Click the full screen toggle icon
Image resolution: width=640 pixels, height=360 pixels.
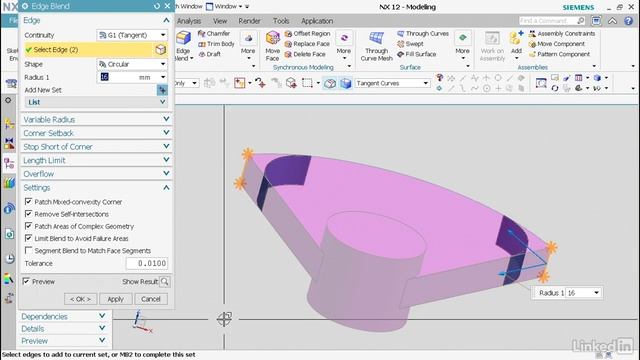(x=596, y=21)
